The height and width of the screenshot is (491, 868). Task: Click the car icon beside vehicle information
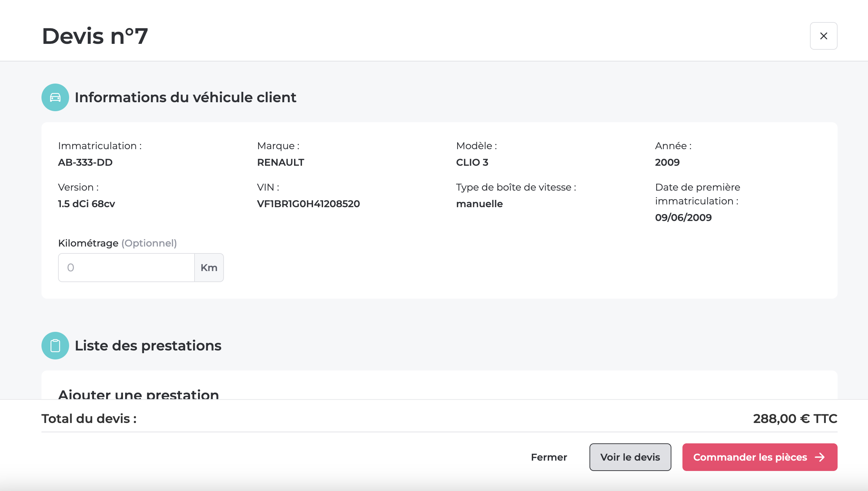[x=55, y=97]
